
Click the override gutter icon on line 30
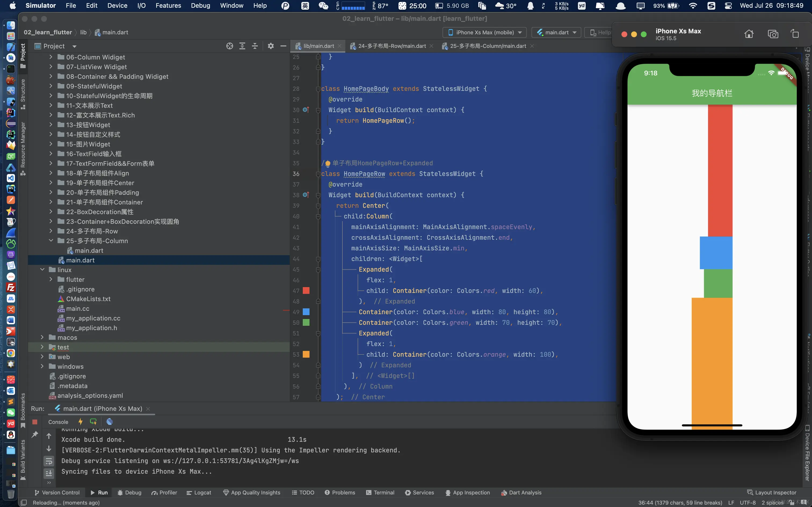(x=306, y=110)
